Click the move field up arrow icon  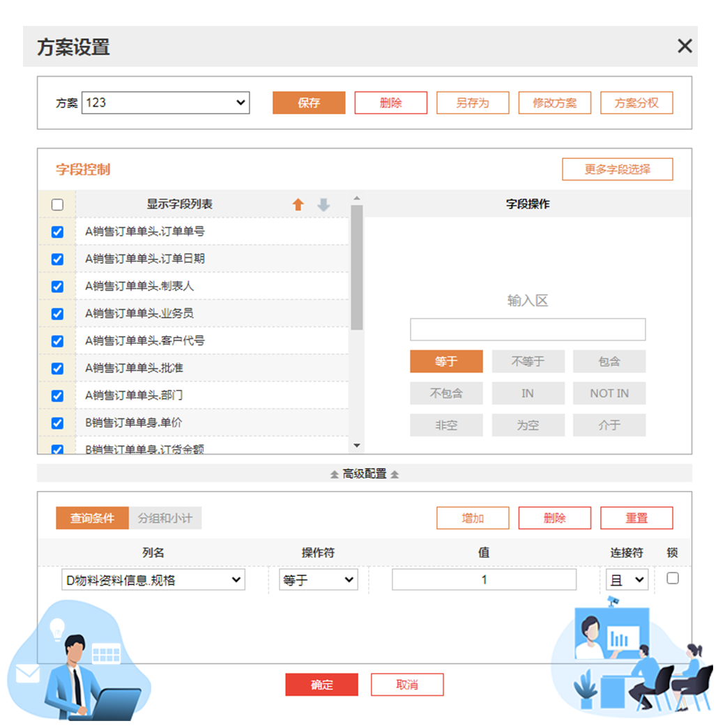tap(298, 204)
